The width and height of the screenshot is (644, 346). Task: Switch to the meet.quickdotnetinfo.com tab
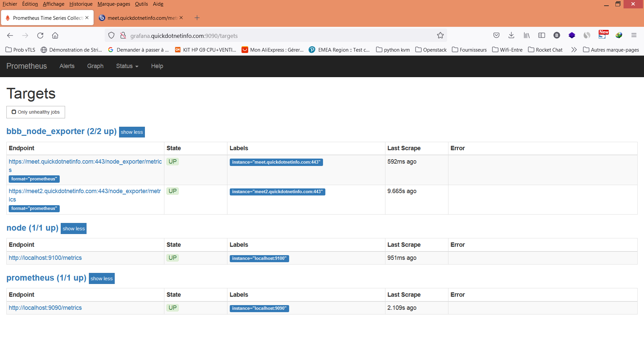point(141,18)
